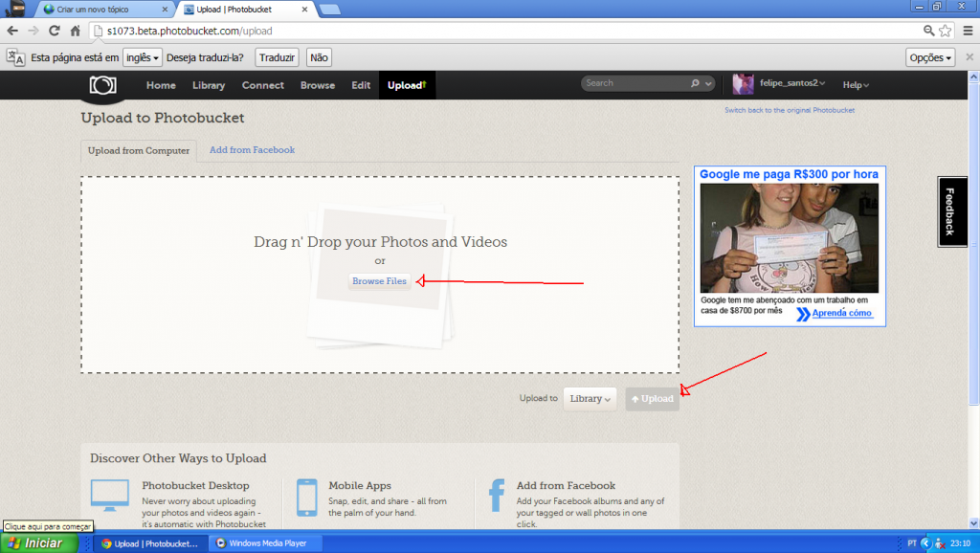Viewport: 980px width, 553px height.
Task: Click Switch back to the original Photobucket
Action: [790, 110]
